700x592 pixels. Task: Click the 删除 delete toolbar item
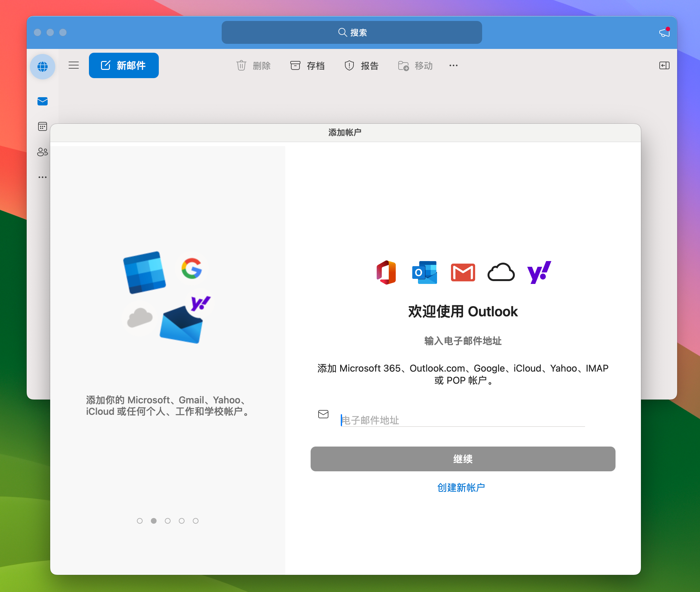coord(253,65)
